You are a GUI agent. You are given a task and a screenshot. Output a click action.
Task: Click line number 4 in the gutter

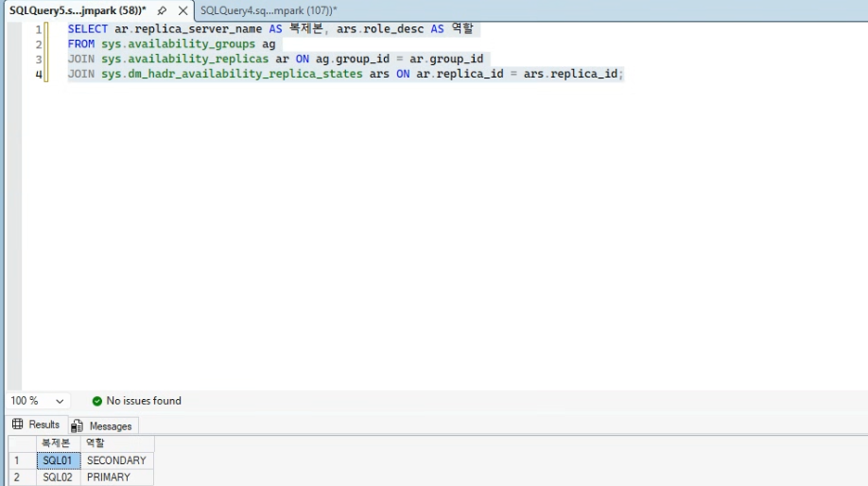39,74
